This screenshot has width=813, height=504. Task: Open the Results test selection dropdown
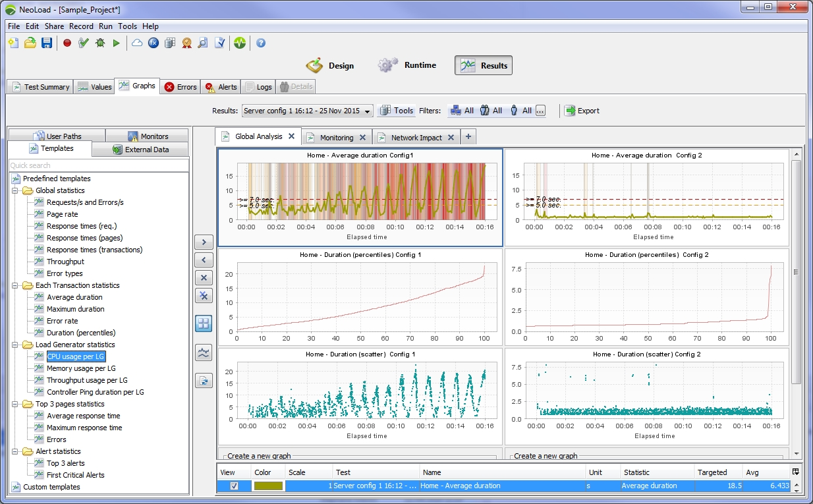pyautogui.click(x=308, y=111)
